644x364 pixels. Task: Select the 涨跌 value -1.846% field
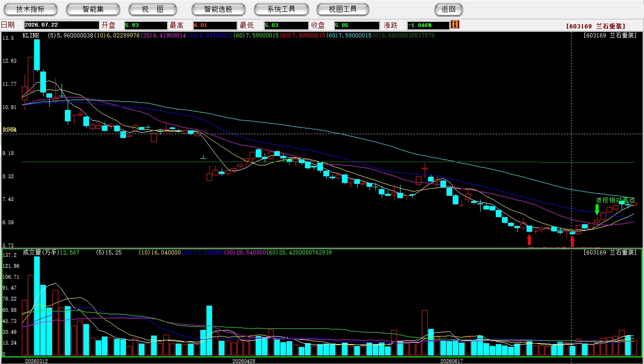coord(428,26)
